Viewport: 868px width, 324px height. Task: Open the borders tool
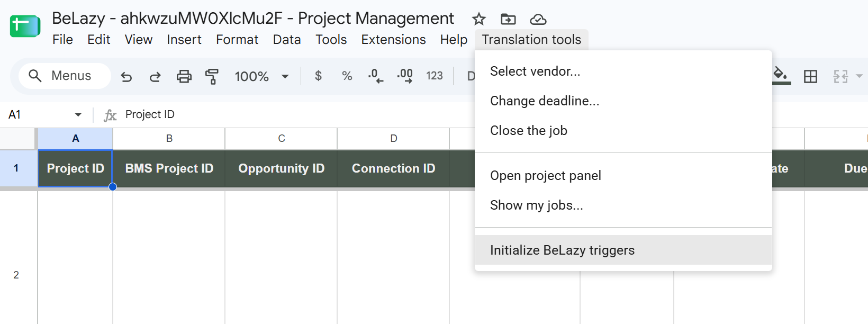[810, 76]
